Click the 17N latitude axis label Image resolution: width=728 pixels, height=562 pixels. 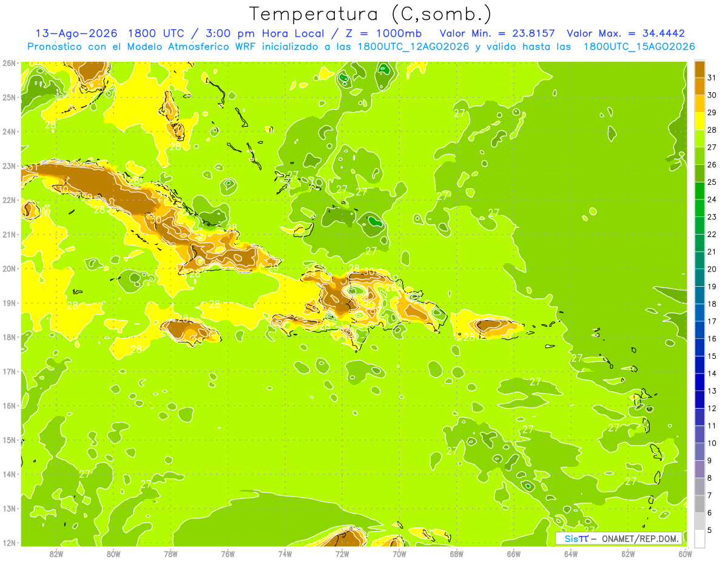(8, 371)
